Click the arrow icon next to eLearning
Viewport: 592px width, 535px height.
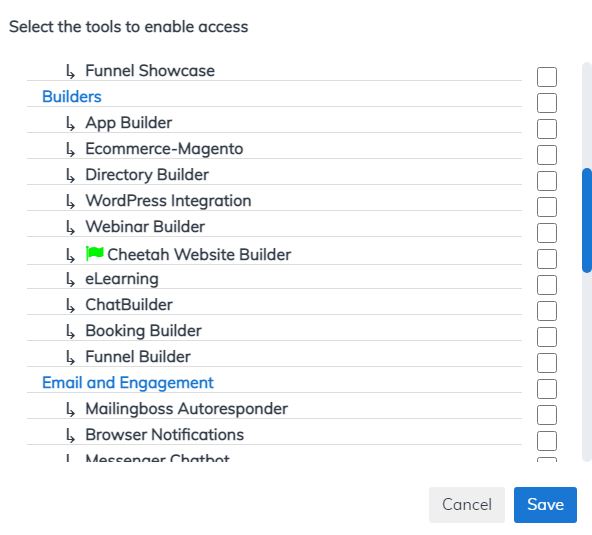click(71, 280)
